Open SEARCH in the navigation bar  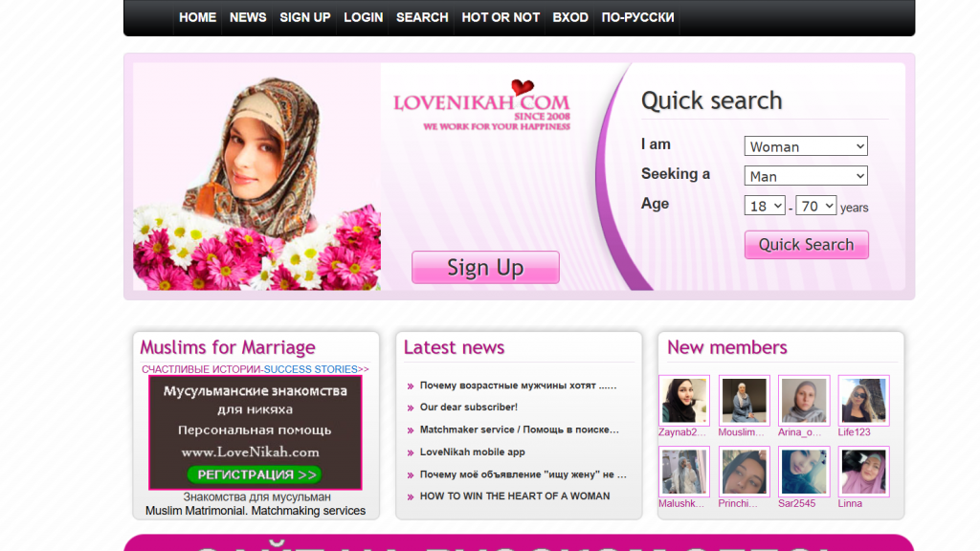pos(422,17)
